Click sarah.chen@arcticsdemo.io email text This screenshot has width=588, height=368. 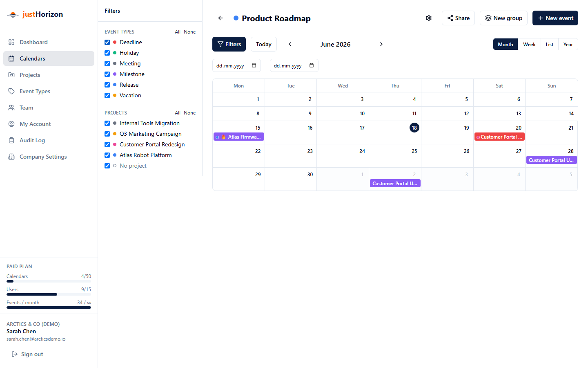pos(36,339)
